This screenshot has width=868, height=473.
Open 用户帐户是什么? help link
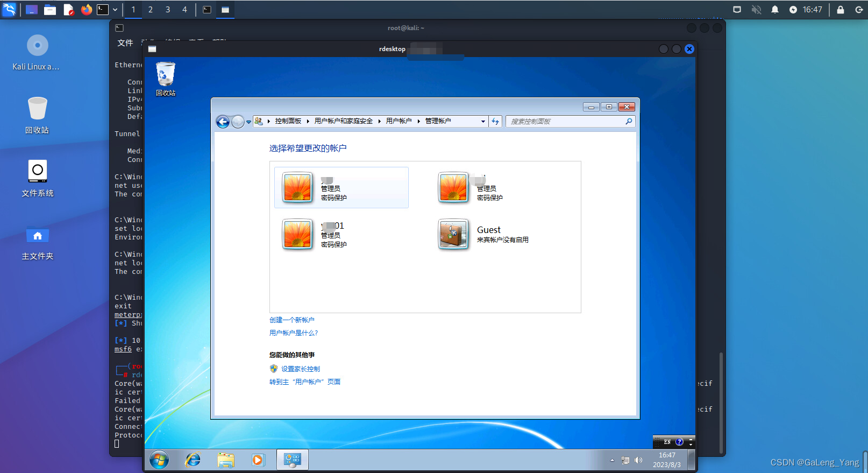[x=294, y=333]
